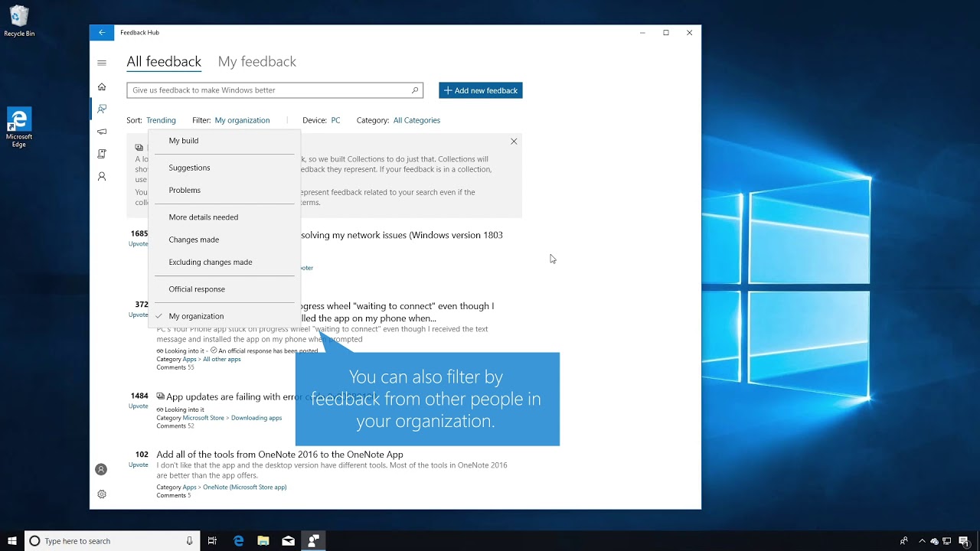Click Add new feedback button
Screen dimensions: 980x551
[481, 90]
